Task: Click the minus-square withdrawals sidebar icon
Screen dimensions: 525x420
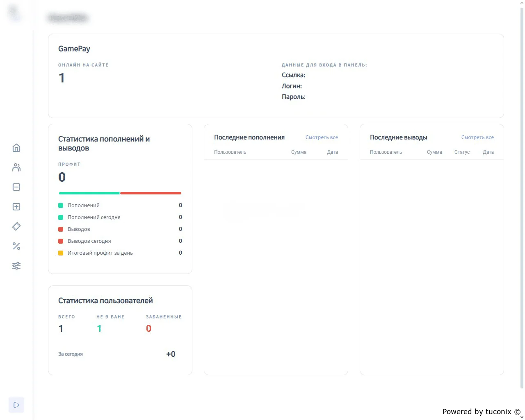Action: click(x=16, y=187)
